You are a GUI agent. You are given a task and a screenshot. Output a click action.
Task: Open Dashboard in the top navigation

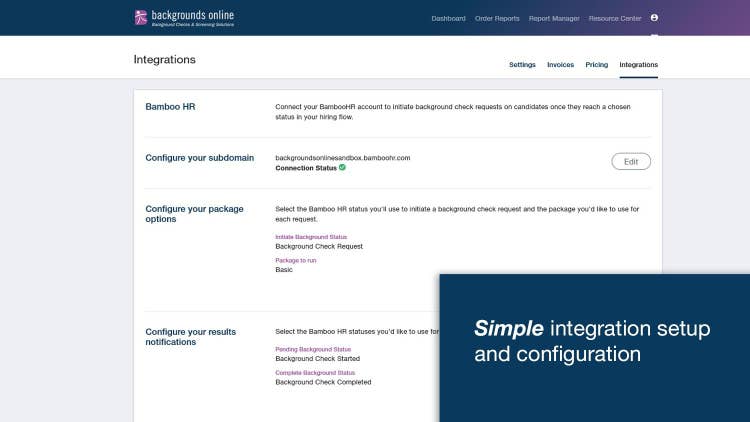(x=448, y=18)
